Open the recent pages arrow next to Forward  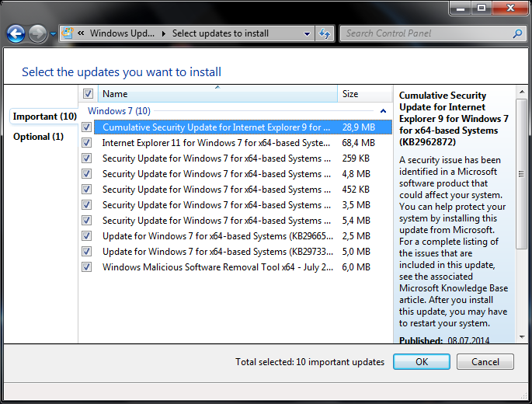[53, 34]
